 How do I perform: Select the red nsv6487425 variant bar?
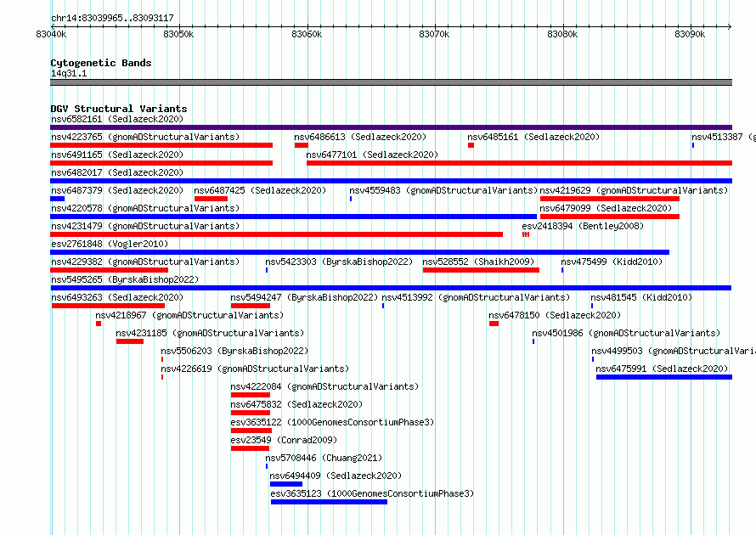click(211, 199)
